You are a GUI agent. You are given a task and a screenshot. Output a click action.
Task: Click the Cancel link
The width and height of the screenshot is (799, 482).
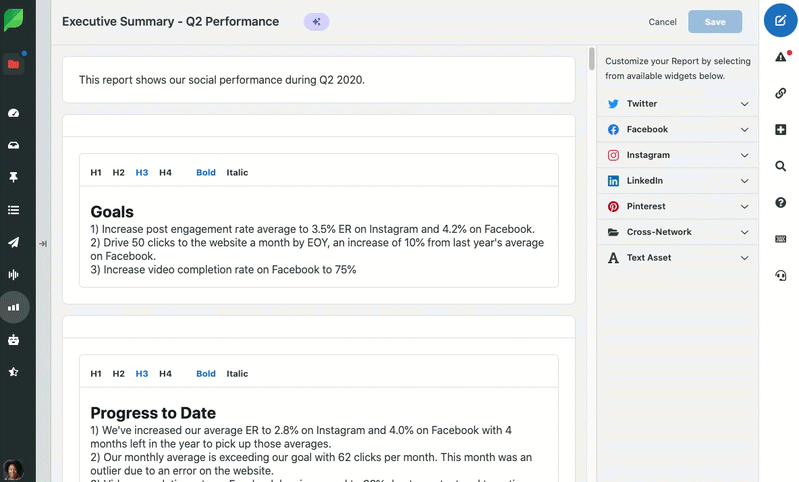662,22
